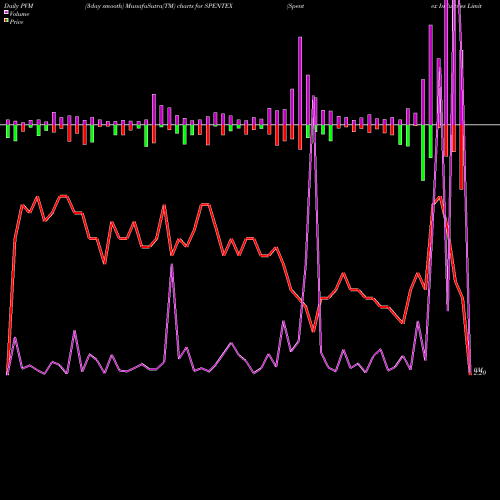The image size is (500, 500).
Task: Click the Volume legend color swatch
Action: (x=6, y=13)
